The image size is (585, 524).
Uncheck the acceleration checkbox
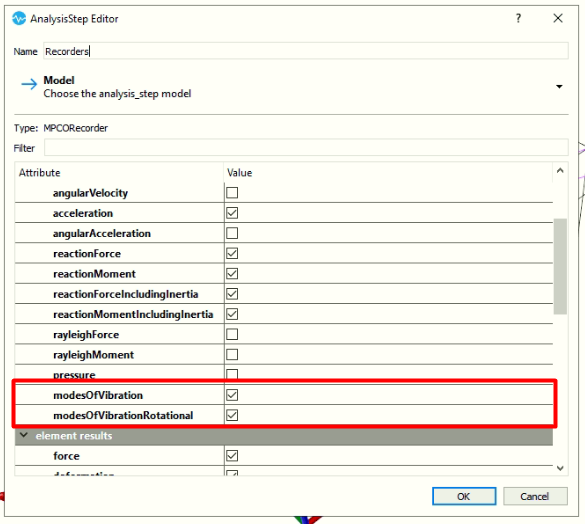(x=232, y=213)
